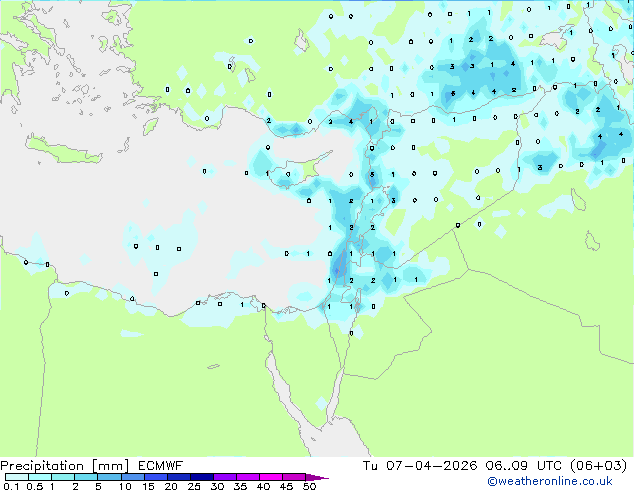Click the island of Crete on map
The width and height of the screenshot is (634, 490).
tap(63, 150)
